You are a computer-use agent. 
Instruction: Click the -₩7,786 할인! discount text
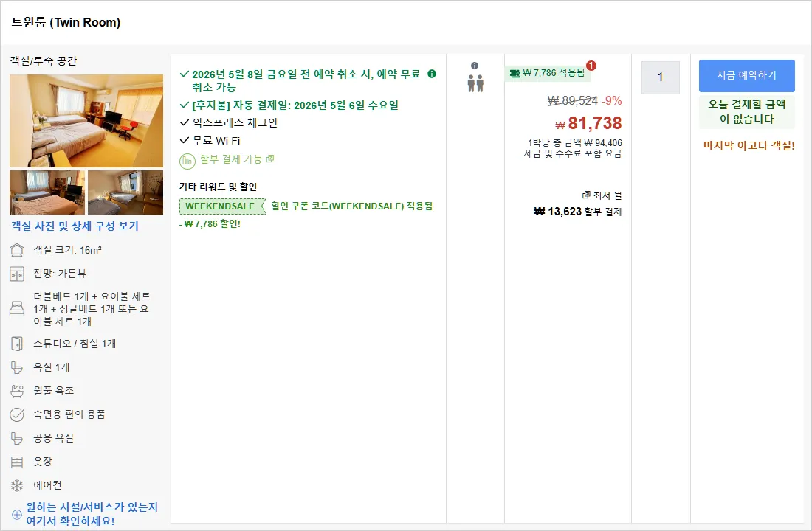click(210, 224)
